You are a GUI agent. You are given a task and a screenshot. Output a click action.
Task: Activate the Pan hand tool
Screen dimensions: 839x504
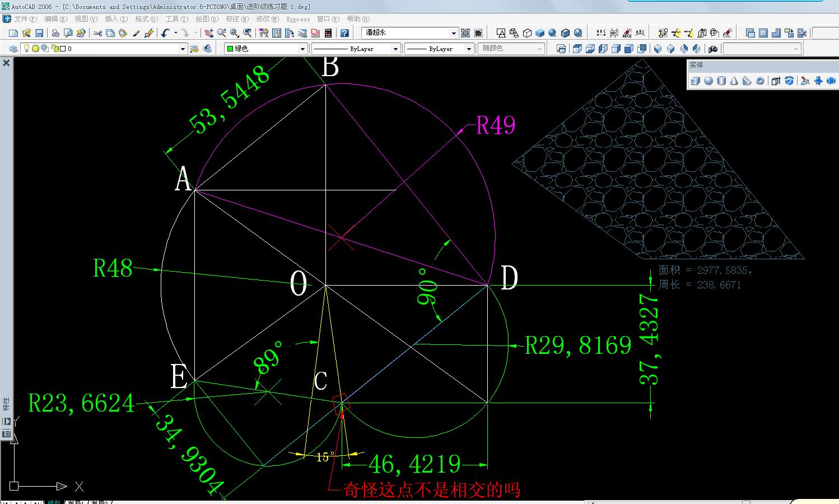[209, 33]
